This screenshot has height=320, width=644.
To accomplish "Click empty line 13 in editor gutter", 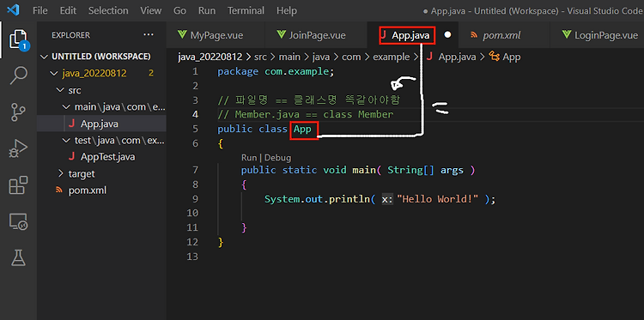I will click(x=192, y=257).
